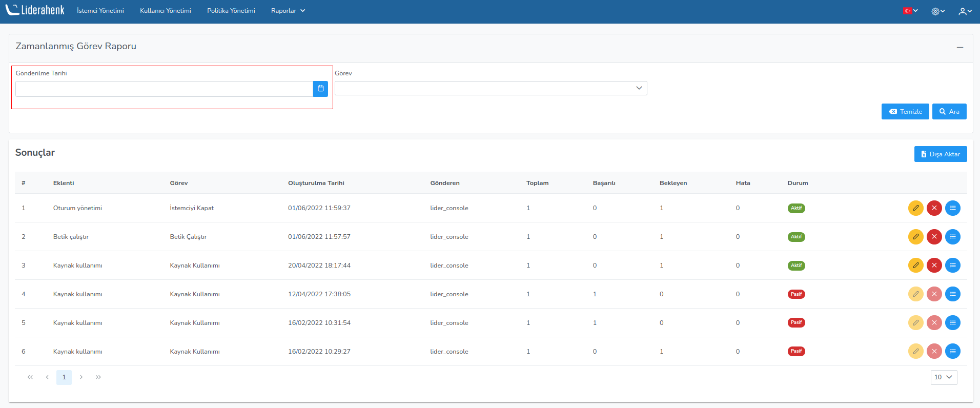Click the red cancel icon in row 1
Image resolution: width=980 pixels, height=408 pixels.
click(934, 208)
